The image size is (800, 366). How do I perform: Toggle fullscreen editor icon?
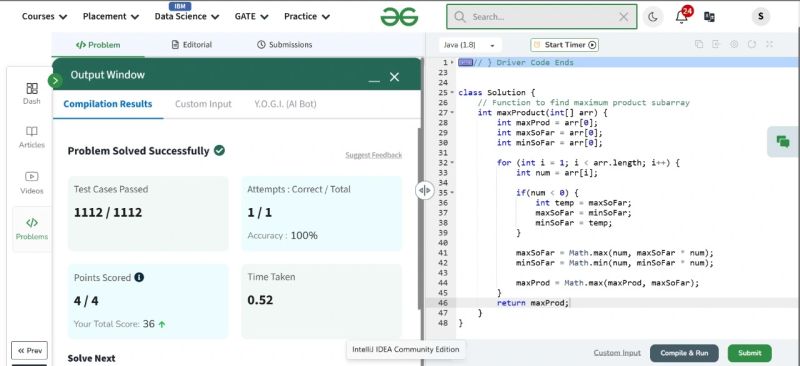(x=769, y=44)
